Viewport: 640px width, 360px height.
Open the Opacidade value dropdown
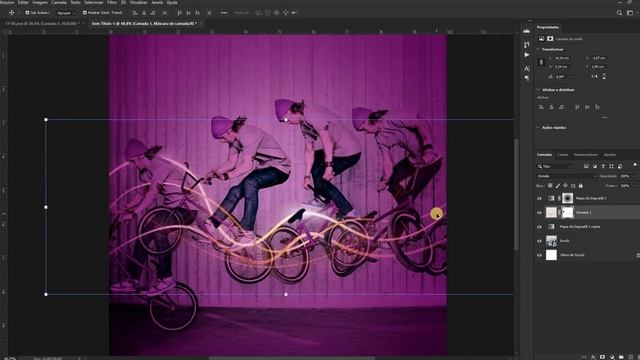tap(633, 176)
